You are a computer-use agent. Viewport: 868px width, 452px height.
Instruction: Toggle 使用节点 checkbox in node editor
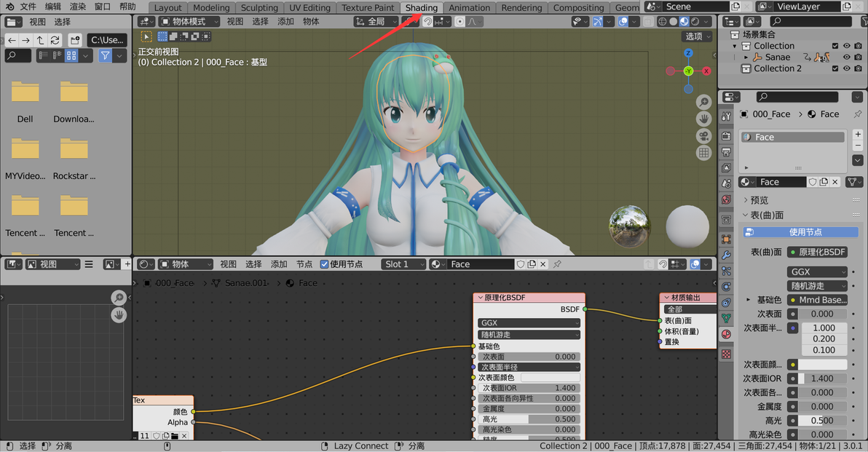[324, 264]
